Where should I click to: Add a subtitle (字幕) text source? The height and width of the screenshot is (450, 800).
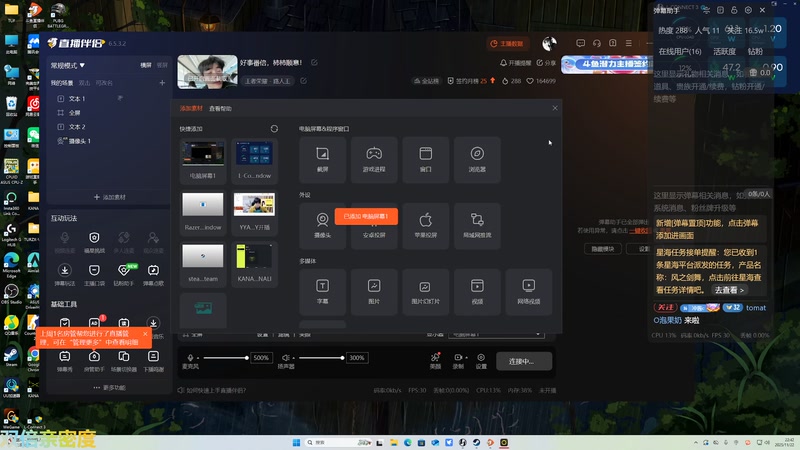(x=322, y=292)
